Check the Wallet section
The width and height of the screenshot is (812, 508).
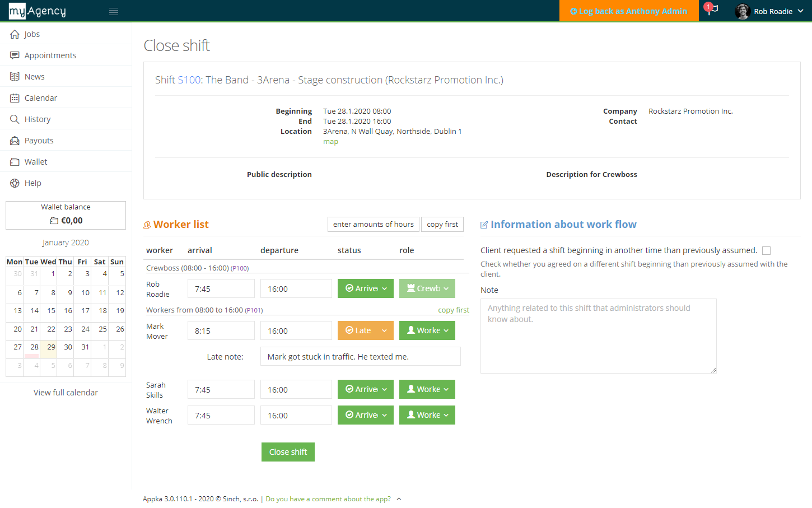coord(35,161)
